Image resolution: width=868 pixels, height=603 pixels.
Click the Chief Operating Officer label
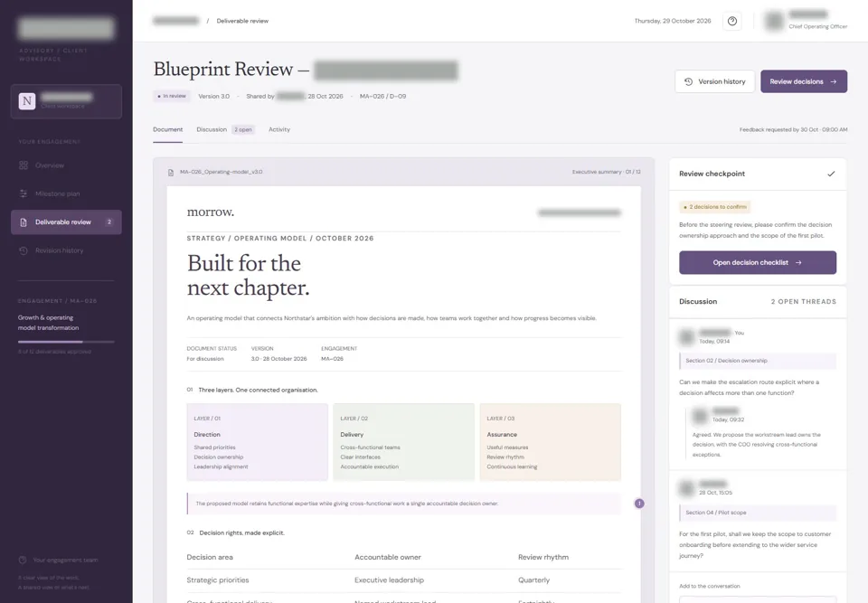(x=817, y=26)
